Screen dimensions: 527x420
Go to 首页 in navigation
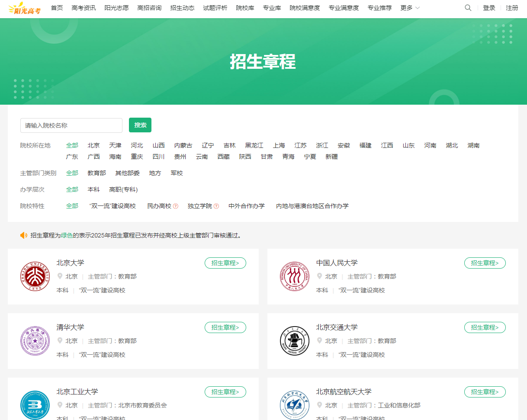(x=57, y=8)
